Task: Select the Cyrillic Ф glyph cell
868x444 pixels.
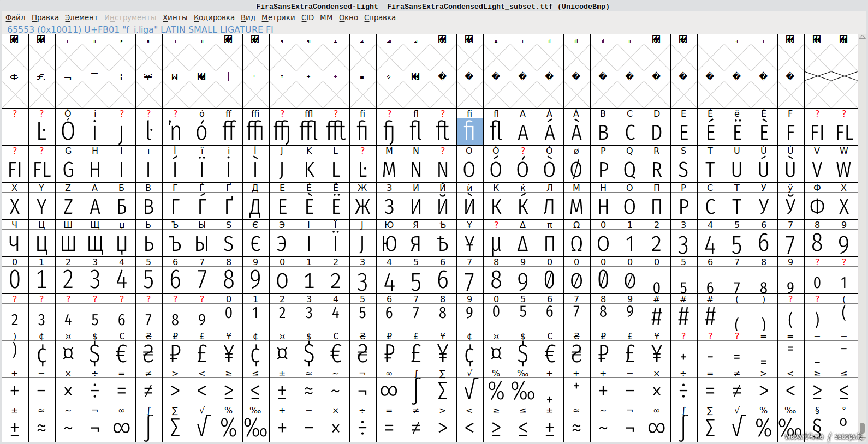Action: 817,206
